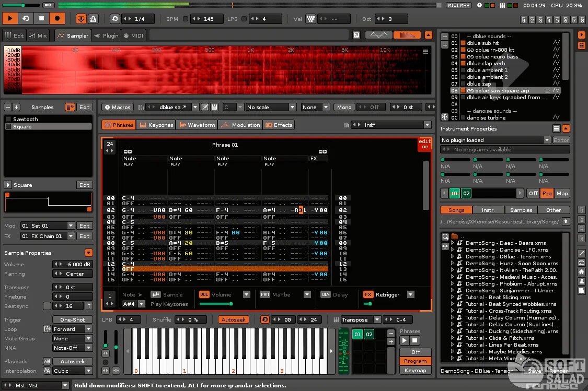Open the Waveform tab
Viewport: 588px width, 391px height.
point(197,125)
